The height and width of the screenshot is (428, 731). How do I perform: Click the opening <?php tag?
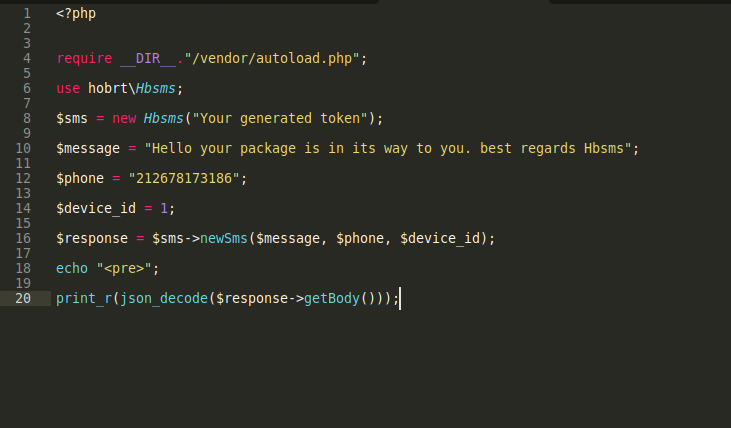pyautogui.click(x=76, y=13)
